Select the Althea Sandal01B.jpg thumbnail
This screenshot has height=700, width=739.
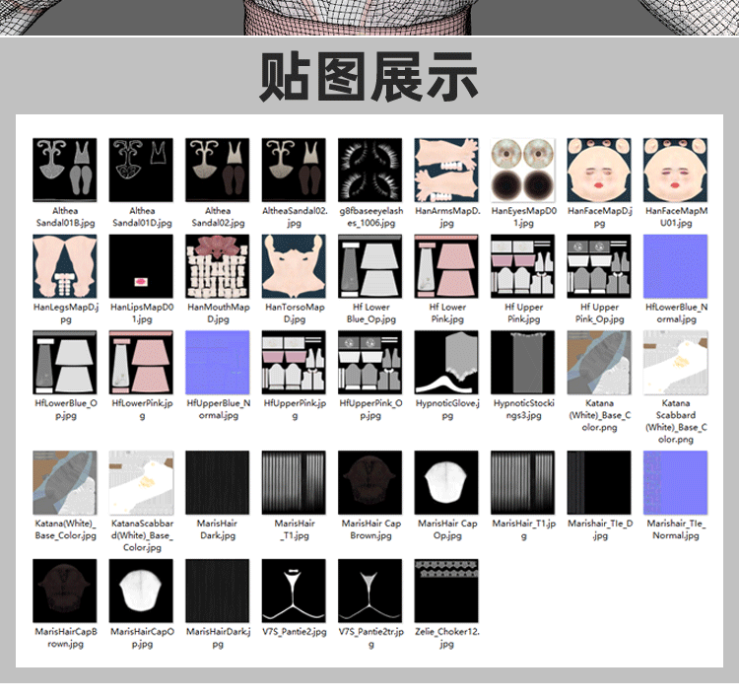click(x=65, y=170)
